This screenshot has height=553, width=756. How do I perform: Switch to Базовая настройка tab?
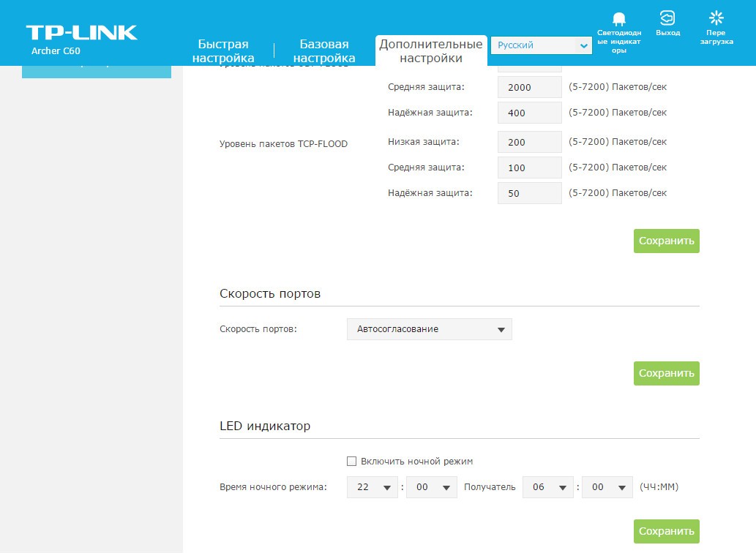click(x=324, y=51)
